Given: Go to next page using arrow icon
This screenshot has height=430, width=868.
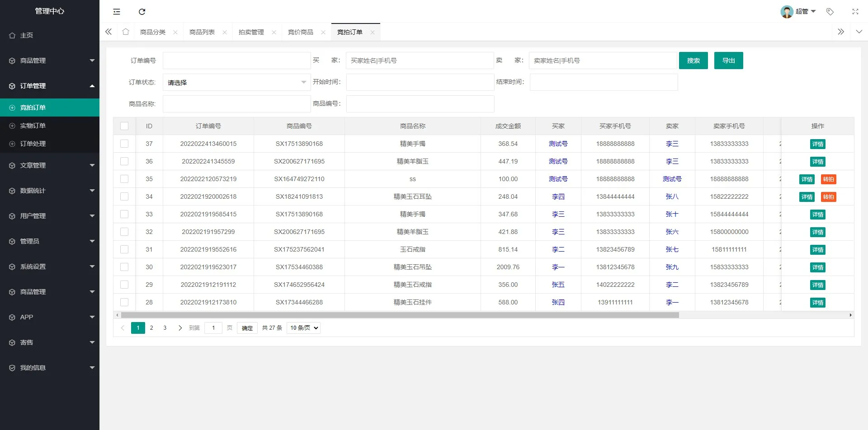Looking at the screenshot, I should pos(180,328).
